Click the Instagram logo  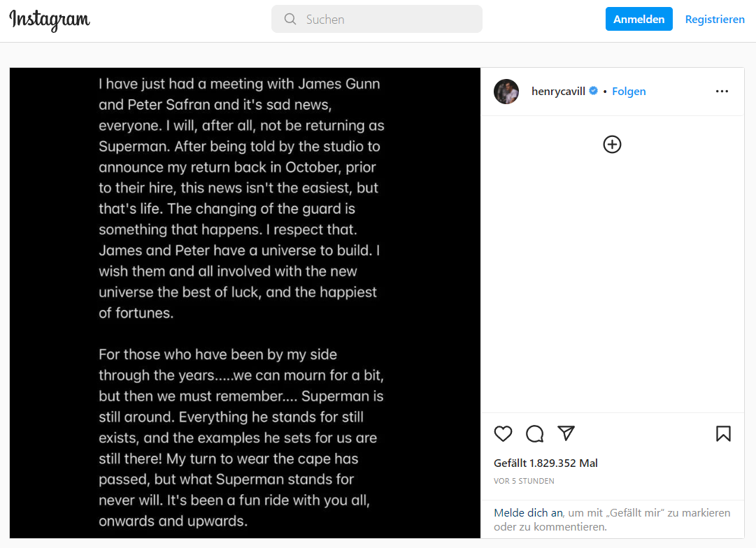click(50, 20)
